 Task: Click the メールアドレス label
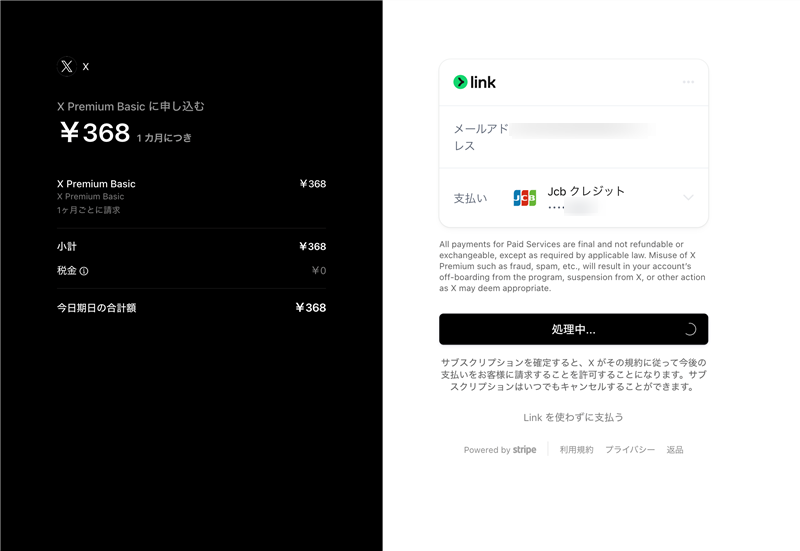coord(481,137)
